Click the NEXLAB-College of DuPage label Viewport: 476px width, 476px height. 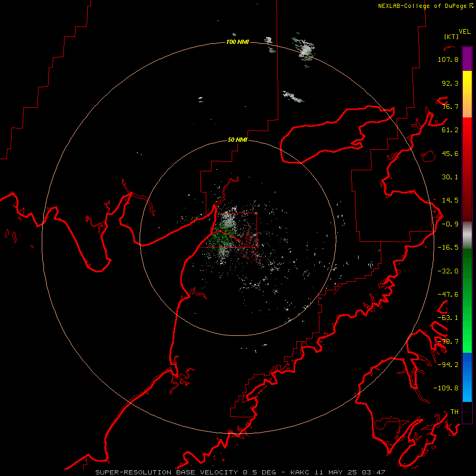(x=425, y=6)
